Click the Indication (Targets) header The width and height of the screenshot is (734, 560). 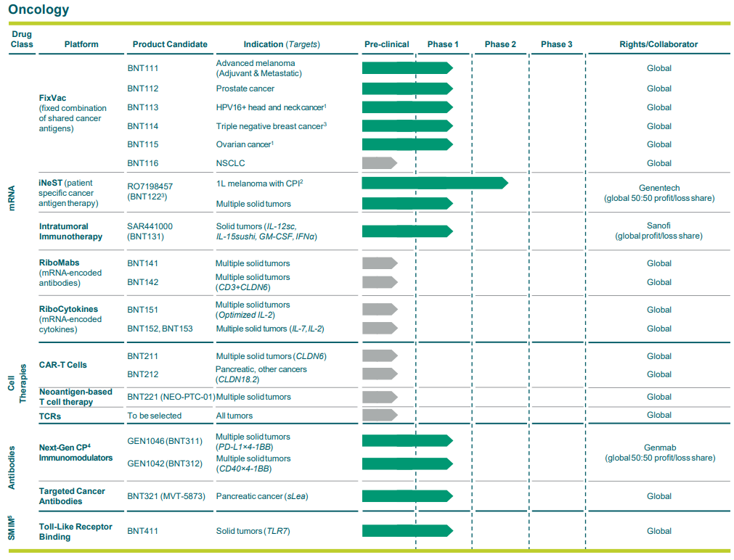coord(282,44)
